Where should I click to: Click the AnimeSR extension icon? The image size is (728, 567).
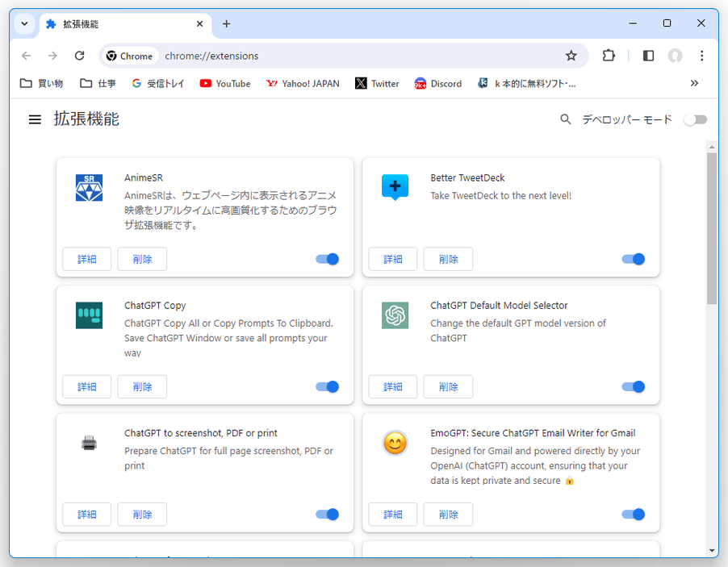coord(89,187)
